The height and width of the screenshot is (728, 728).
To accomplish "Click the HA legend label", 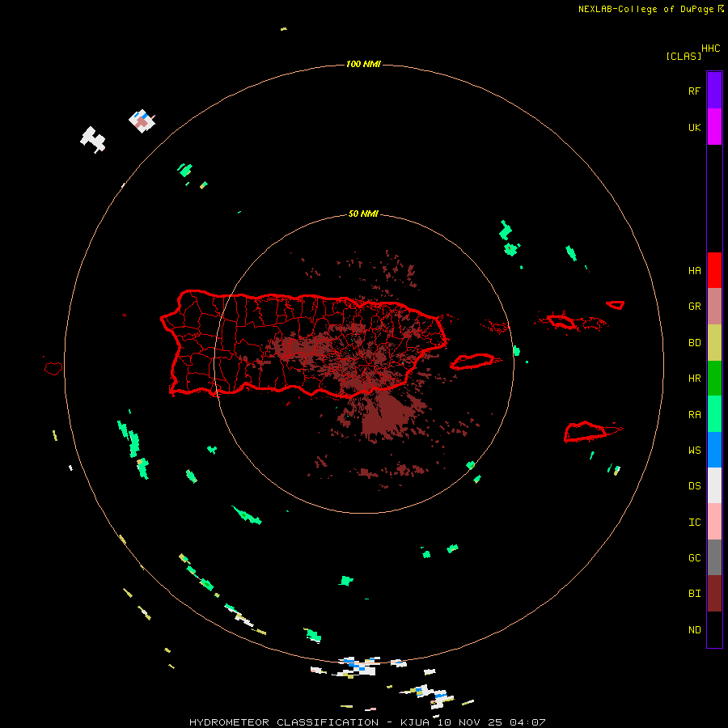I will tap(694, 271).
